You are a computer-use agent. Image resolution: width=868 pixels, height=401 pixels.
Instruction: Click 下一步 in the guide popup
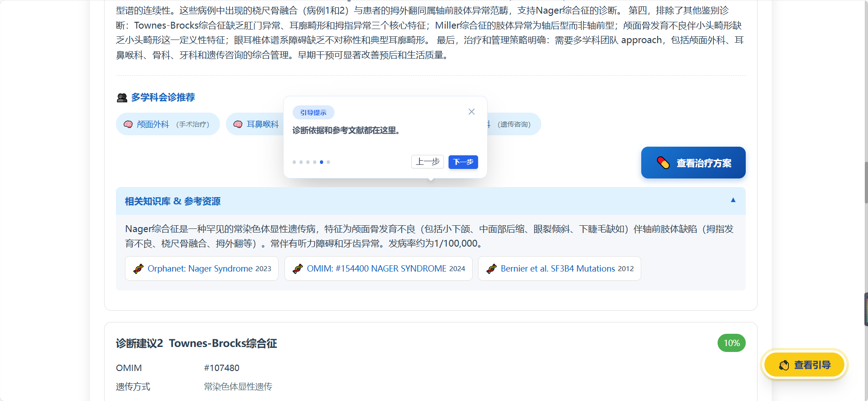[463, 162]
